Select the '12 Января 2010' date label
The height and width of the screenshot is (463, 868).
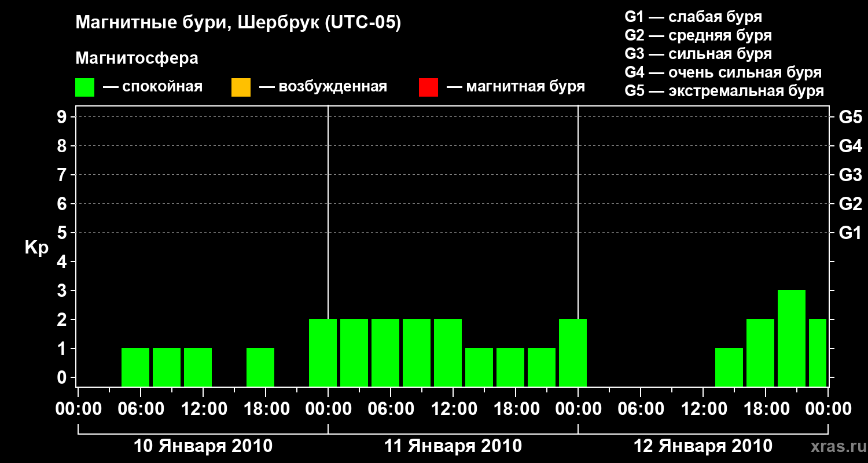point(703,446)
